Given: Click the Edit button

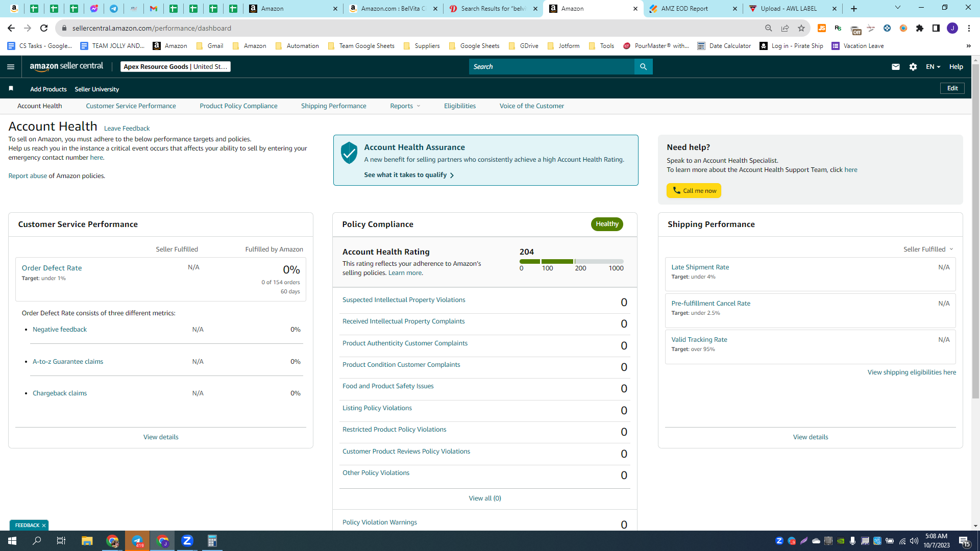Looking at the screenshot, I should pos(952,89).
